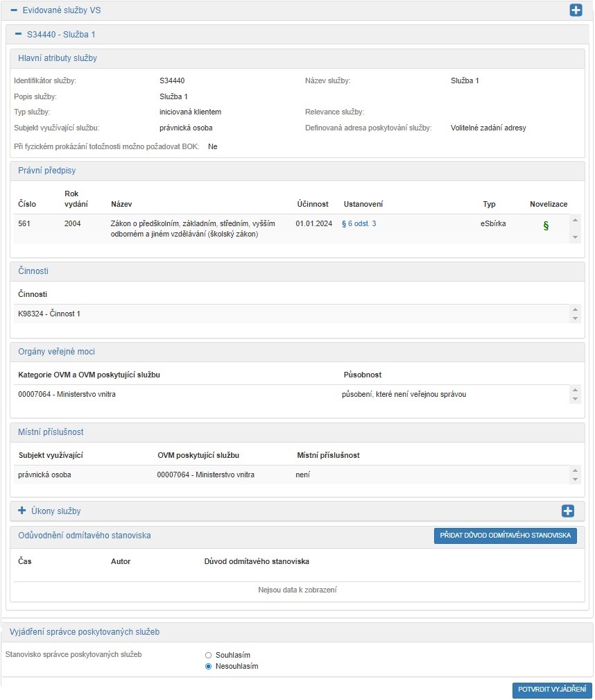The height and width of the screenshot is (700, 595).
Task: Click Přidat důvod odmítavého stanoviska button
Action: (x=506, y=536)
